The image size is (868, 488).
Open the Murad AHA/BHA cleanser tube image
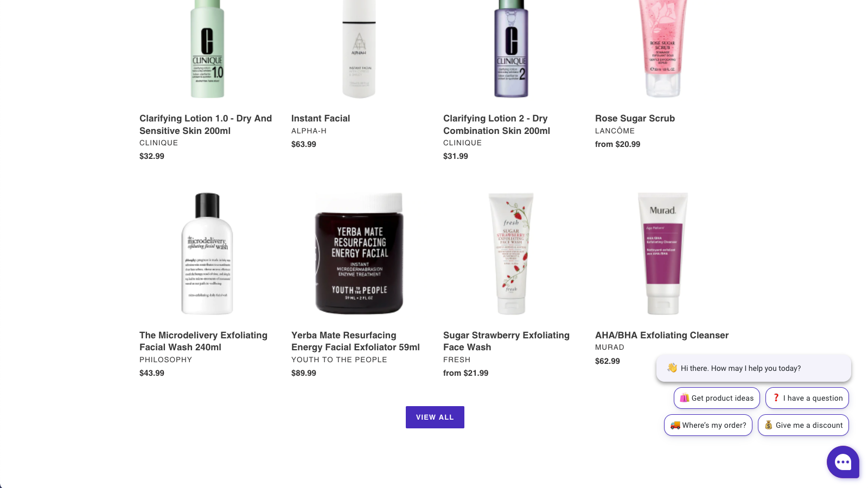point(663,253)
